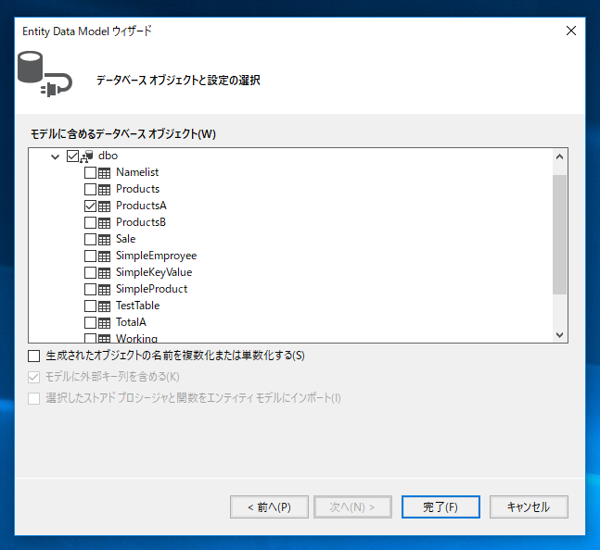Collapse the dbo tree node
This screenshot has height=550, width=600.
coord(55,157)
